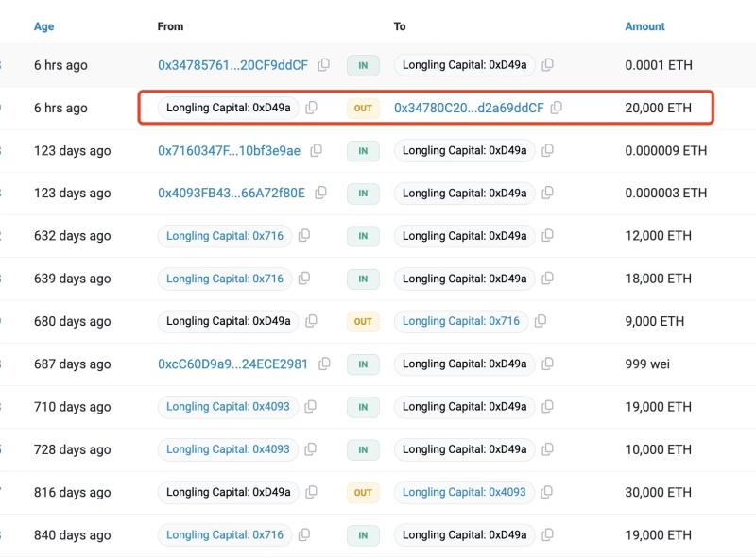Copy the 0x34785761...20CF9ddCF sender address
The image size is (756, 558).
324,65
